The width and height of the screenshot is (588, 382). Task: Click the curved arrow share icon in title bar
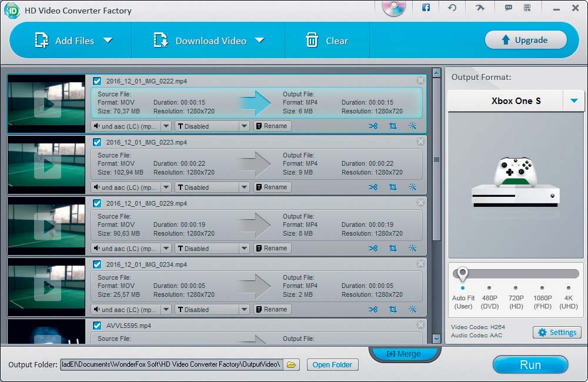coord(480,8)
